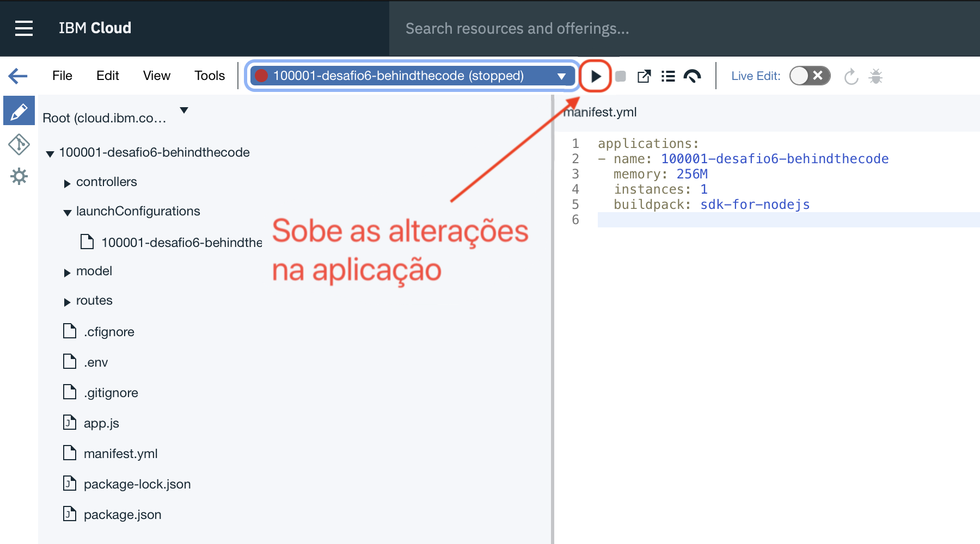The width and height of the screenshot is (980, 544).
Task: Expand the controllers folder
Action: [67, 183]
